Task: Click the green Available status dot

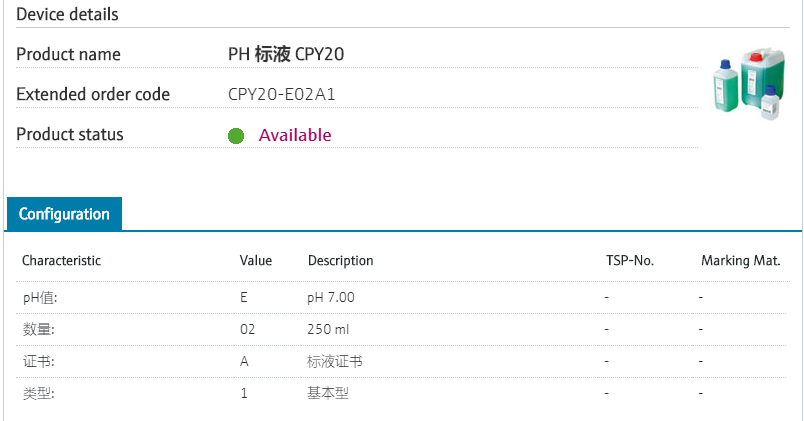Action: [x=236, y=136]
